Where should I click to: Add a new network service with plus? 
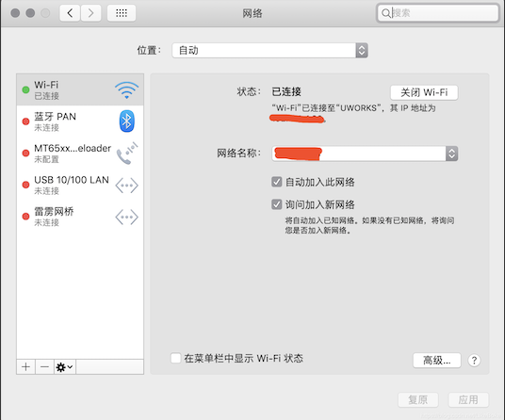point(25,366)
